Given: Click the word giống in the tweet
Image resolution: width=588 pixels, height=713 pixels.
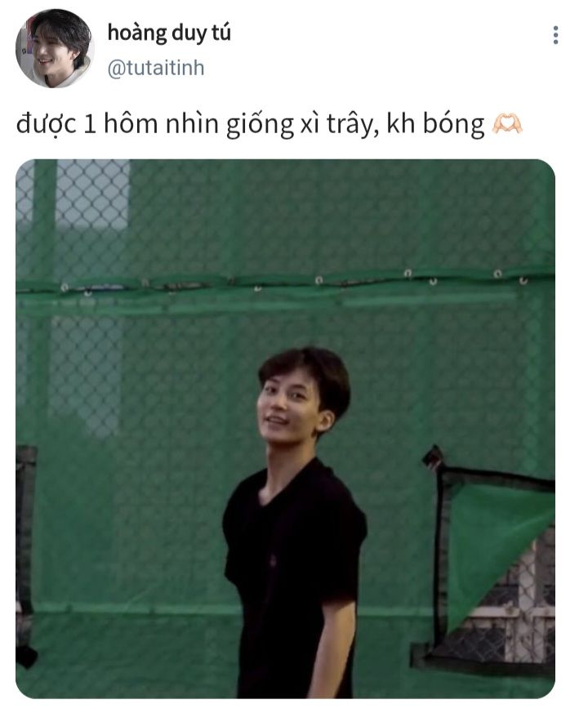Looking at the screenshot, I should click(x=260, y=125).
